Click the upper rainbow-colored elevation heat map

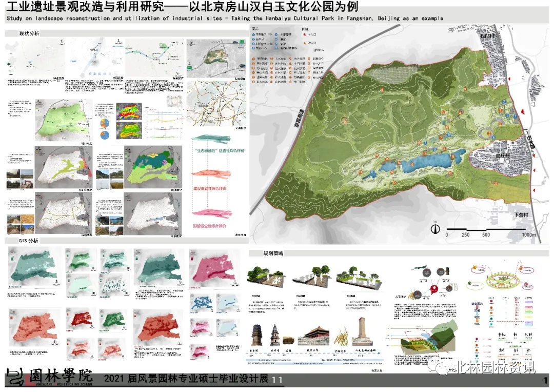(129, 112)
